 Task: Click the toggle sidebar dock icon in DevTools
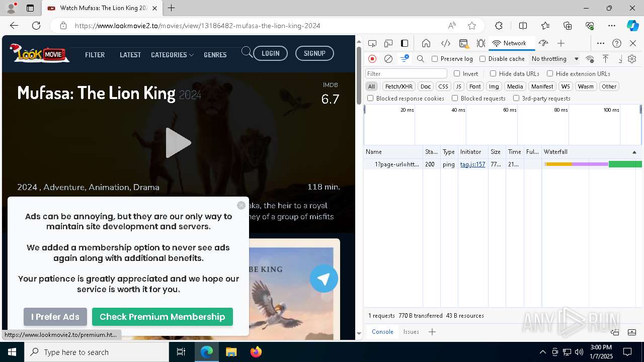[405, 43]
